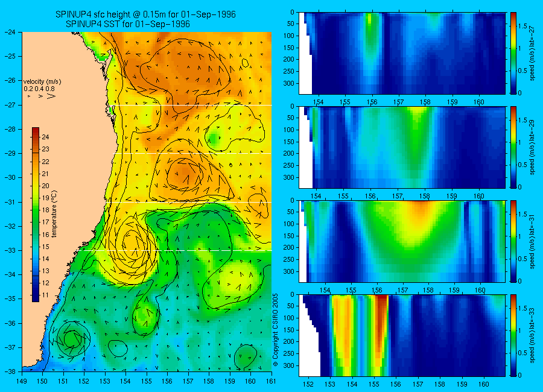The width and height of the screenshot is (543, 392).
Task: Click the largest arrow in the velocity legend
Action: 51,96
